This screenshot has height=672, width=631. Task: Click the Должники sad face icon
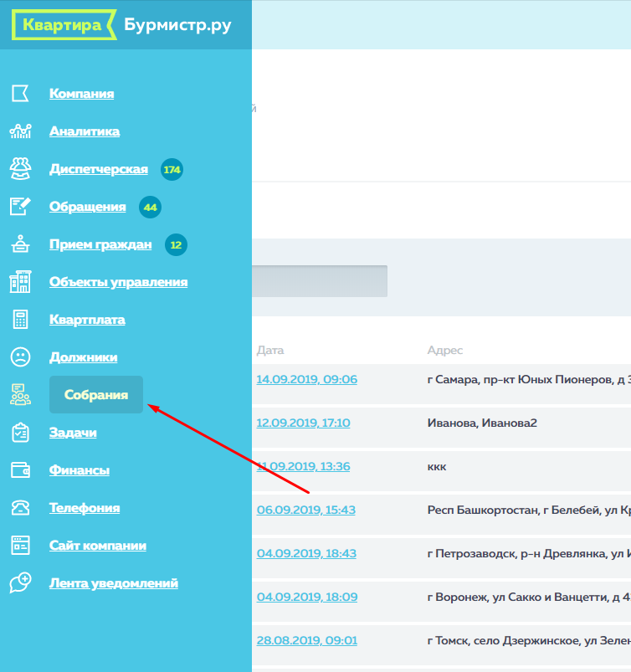pyautogui.click(x=20, y=357)
